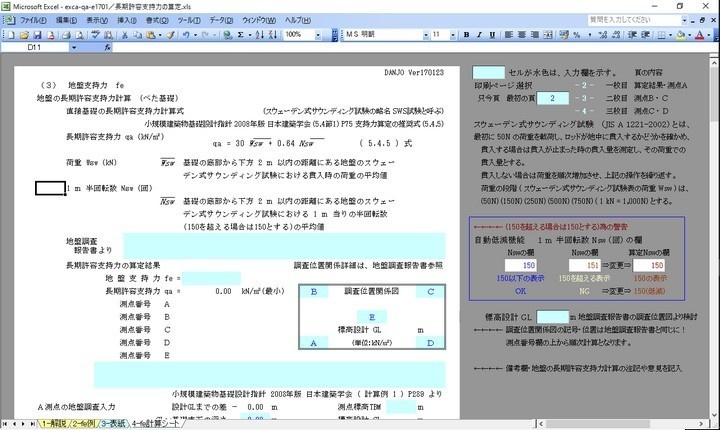Screen dimensions: 720x430
Task: Go to last sheet tab button
Action: coord(32,424)
